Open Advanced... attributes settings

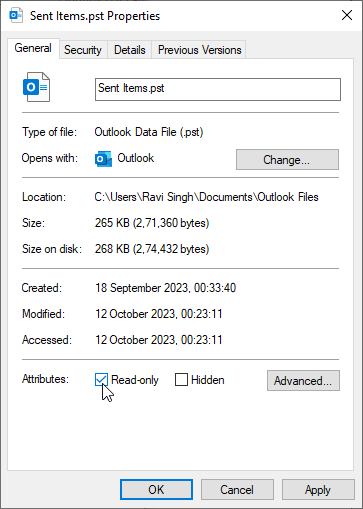pyautogui.click(x=303, y=380)
